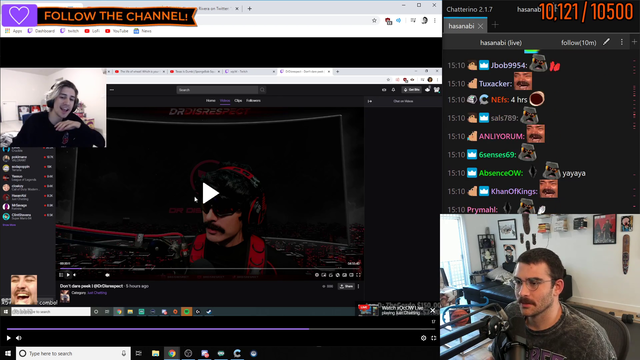The width and height of the screenshot is (640, 360).
Task: Open the YouTube bookmark in bookmarks bar
Action: point(116,31)
